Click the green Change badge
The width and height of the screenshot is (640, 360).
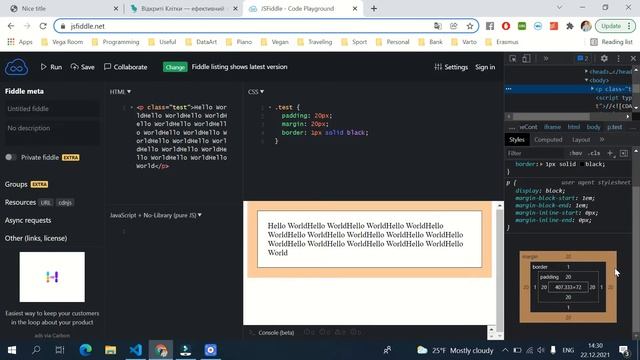pyautogui.click(x=175, y=67)
